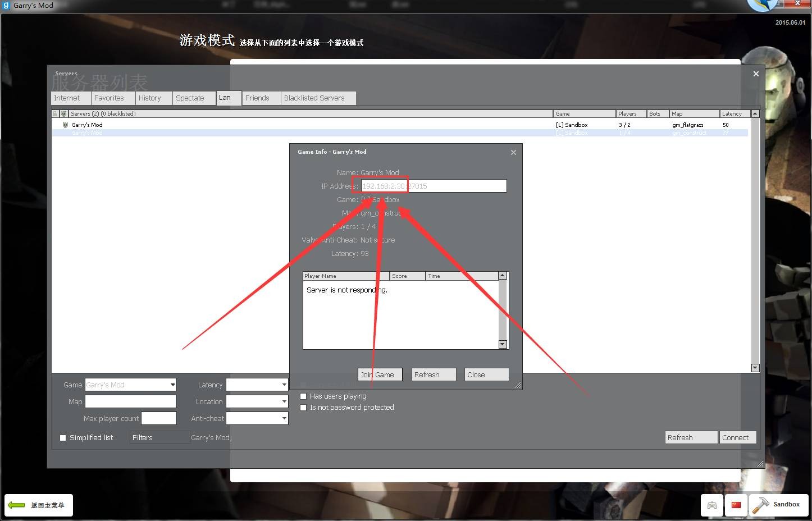Open the Latency filter dropdown
The height and width of the screenshot is (521, 812).
coord(283,385)
